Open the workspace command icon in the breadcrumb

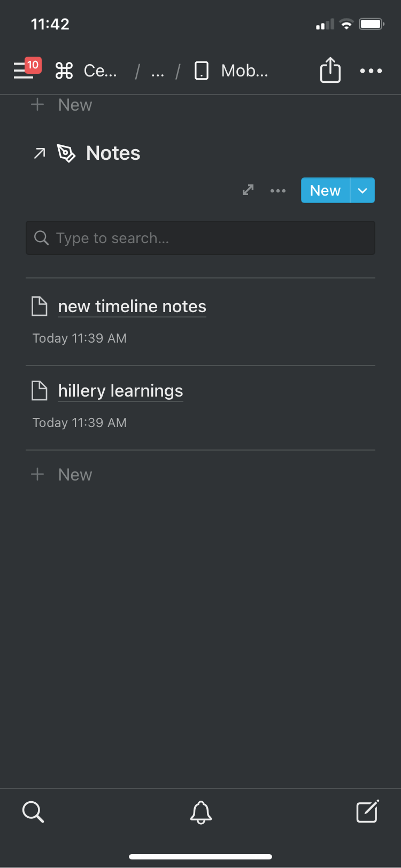point(63,71)
